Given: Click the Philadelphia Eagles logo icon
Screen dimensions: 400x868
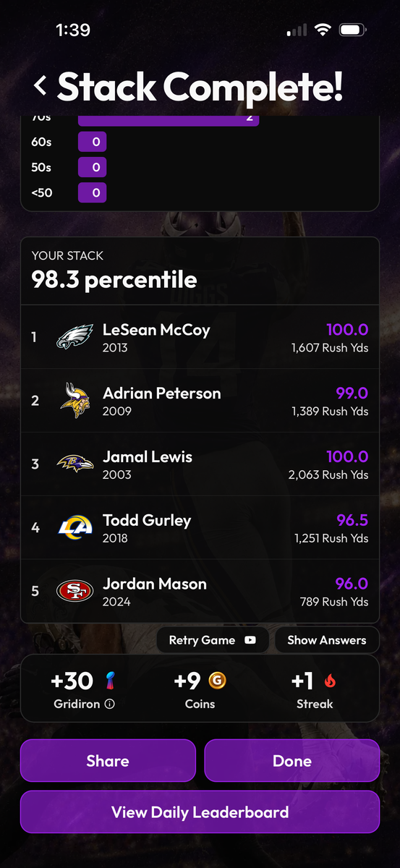Looking at the screenshot, I should (75, 338).
